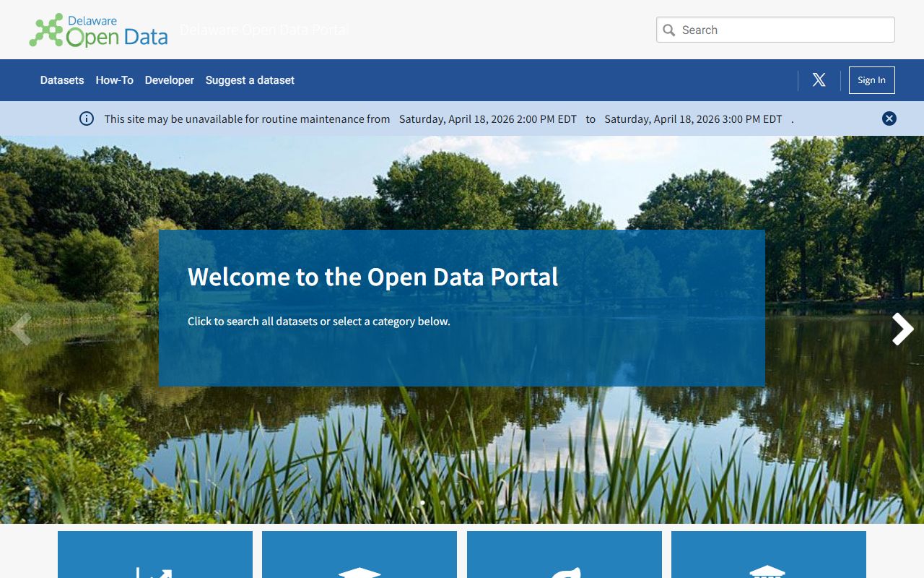The width and height of the screenshot is (924, 578).
Task: Open the How-To menu item
Action: [x=115, y=80]
